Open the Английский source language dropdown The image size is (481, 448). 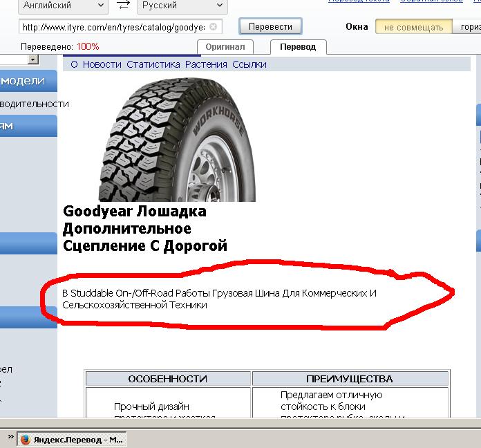(62, 6)
